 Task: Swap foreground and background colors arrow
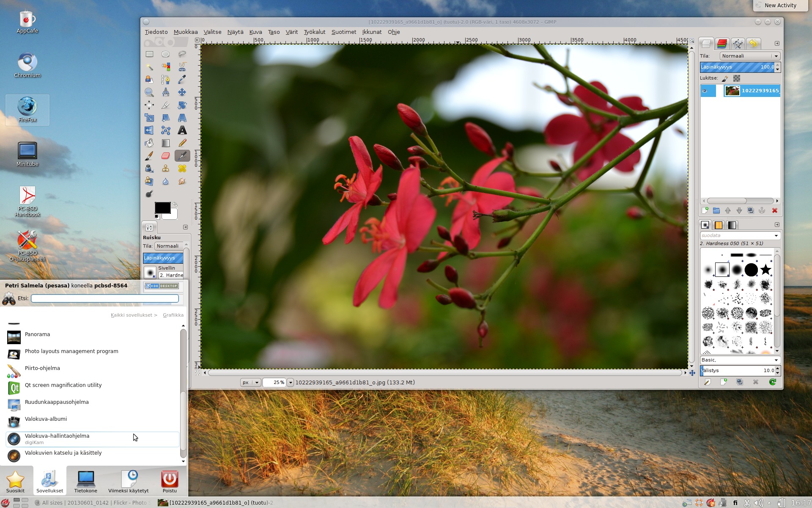click(x=175, y=204)
